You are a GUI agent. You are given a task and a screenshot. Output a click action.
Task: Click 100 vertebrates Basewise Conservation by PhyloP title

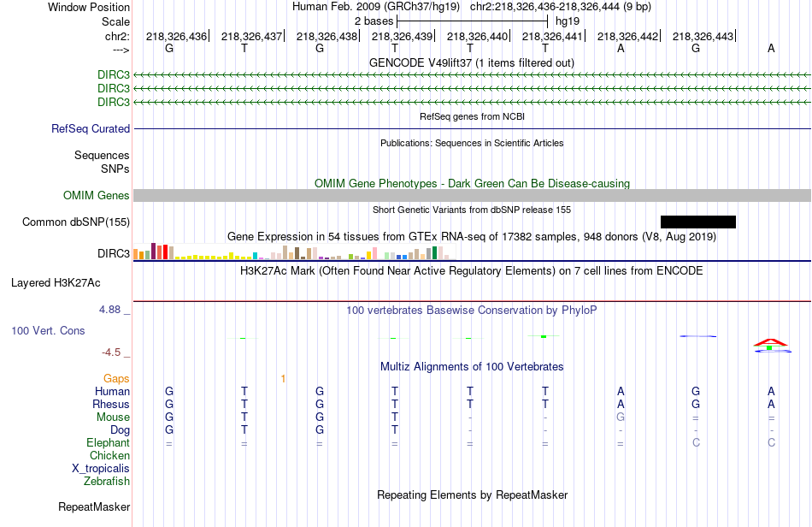[x=472, y=311]
